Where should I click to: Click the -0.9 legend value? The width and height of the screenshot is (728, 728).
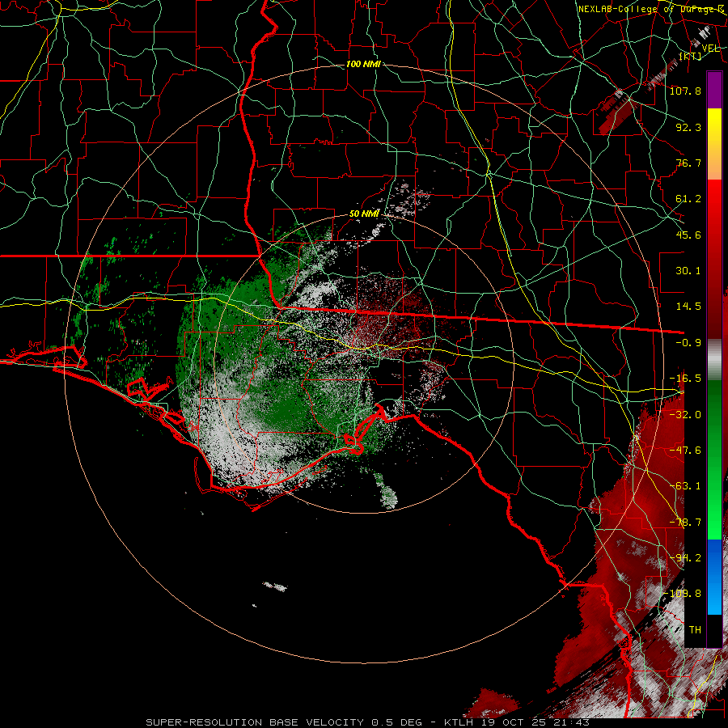click(x=688, y=343)
